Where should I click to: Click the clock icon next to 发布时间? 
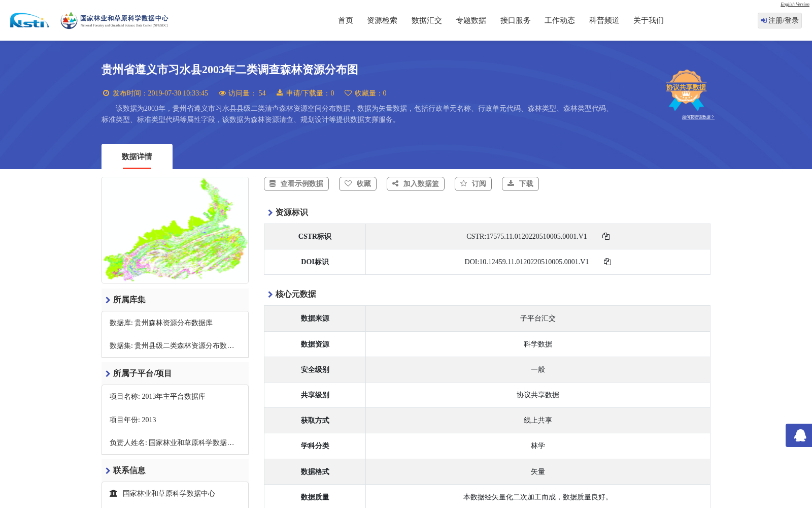(x=106, y=93)
